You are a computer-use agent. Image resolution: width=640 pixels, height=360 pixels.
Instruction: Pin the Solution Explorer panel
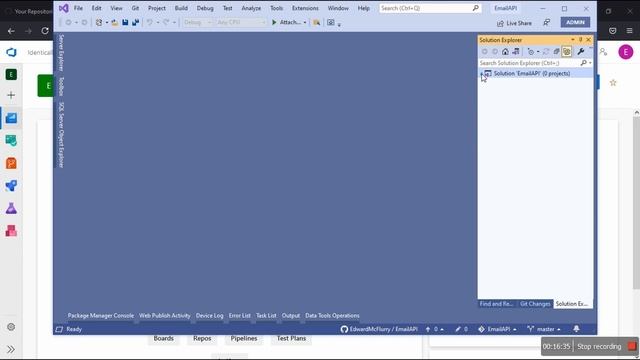(580, 40)
